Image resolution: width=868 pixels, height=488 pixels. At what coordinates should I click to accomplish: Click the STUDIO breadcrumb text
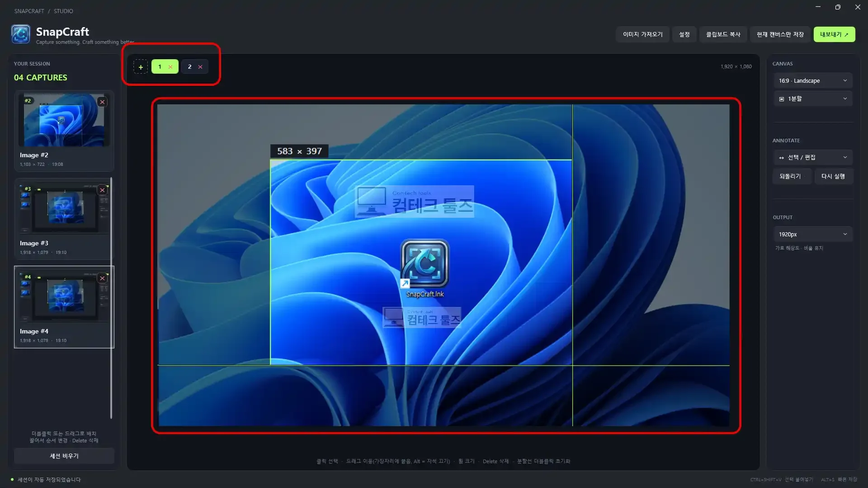pos(63,11)
